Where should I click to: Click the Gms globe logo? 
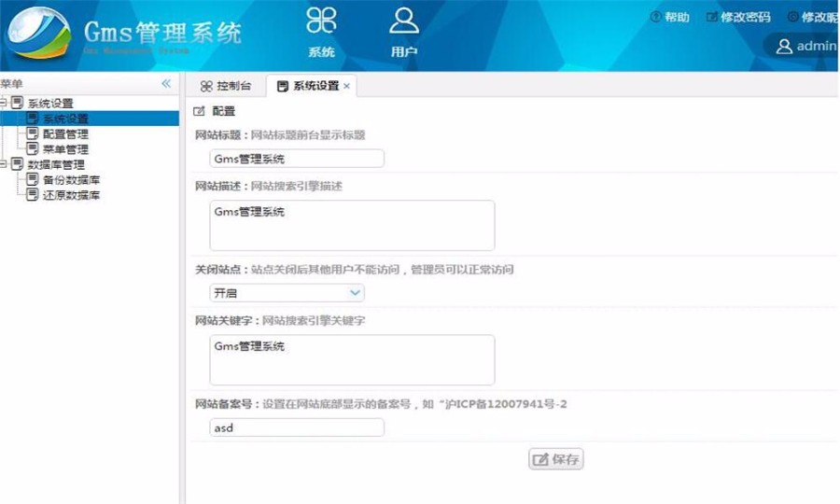(x=38, y=34)
